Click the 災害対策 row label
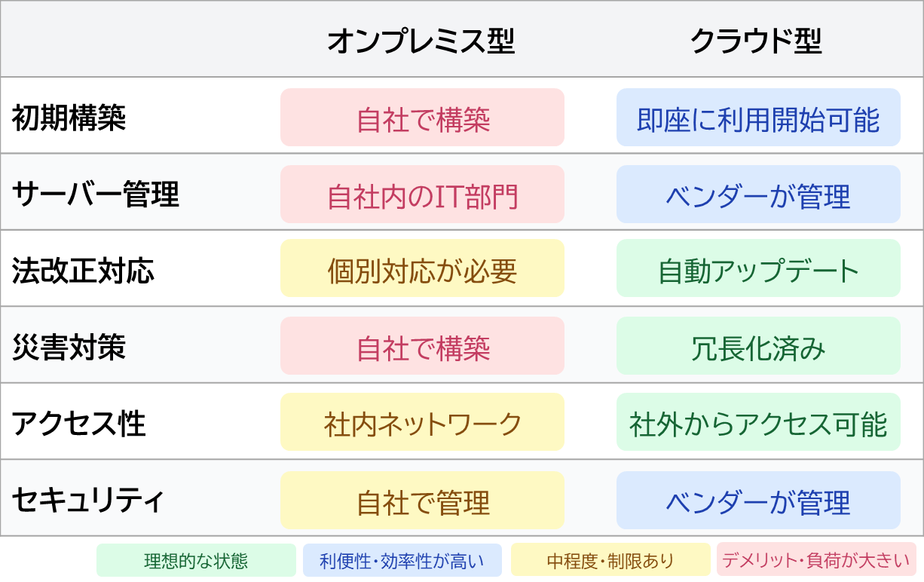 click(69, 348)
